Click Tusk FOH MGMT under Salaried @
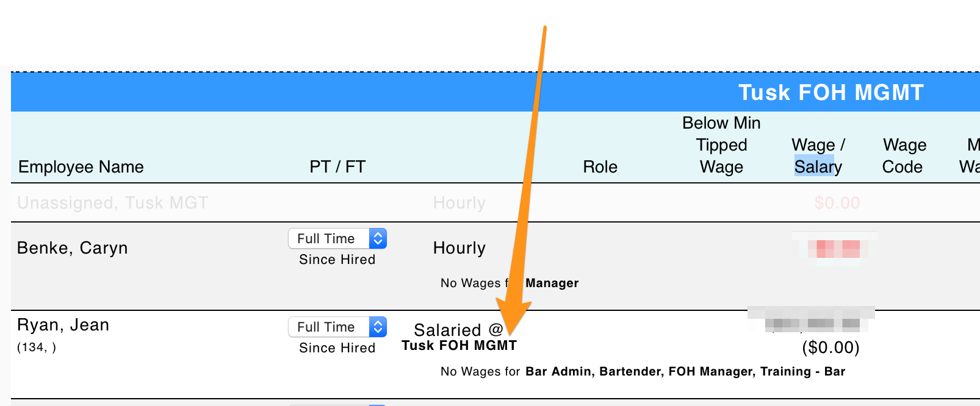 tap(459, 346)
